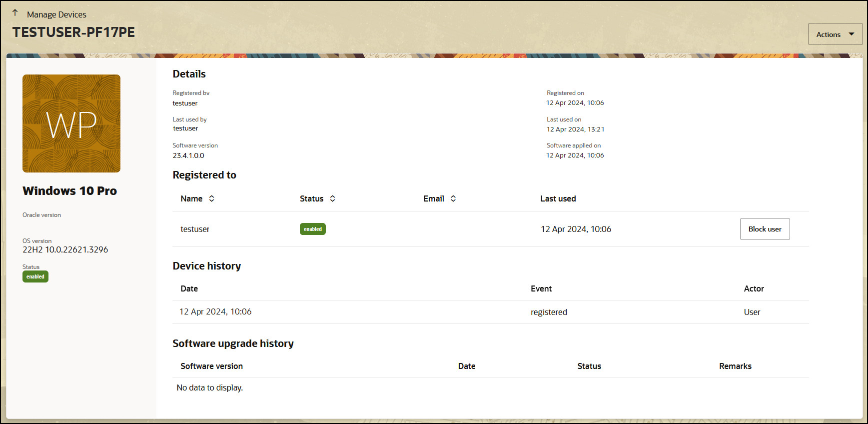Click the Remarks column header

point(735,366)
